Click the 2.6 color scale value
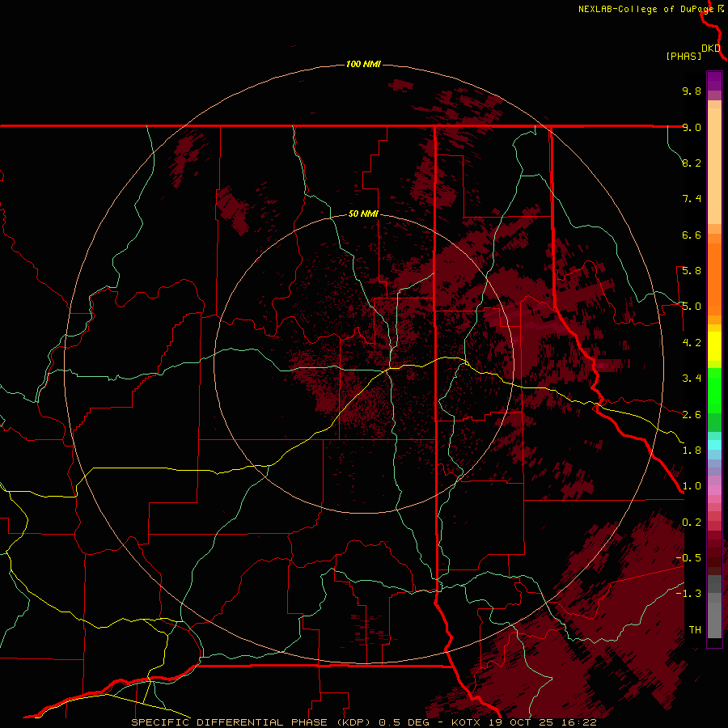 coord(692,415)
